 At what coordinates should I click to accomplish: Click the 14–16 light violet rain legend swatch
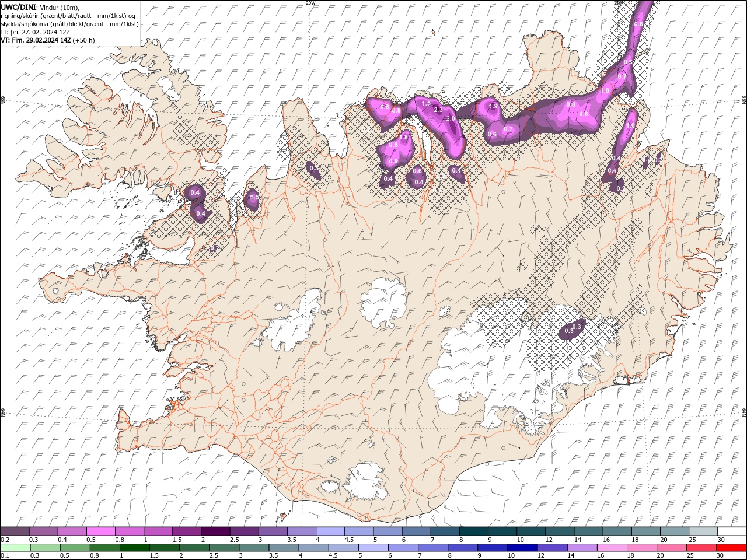[582, 548]
